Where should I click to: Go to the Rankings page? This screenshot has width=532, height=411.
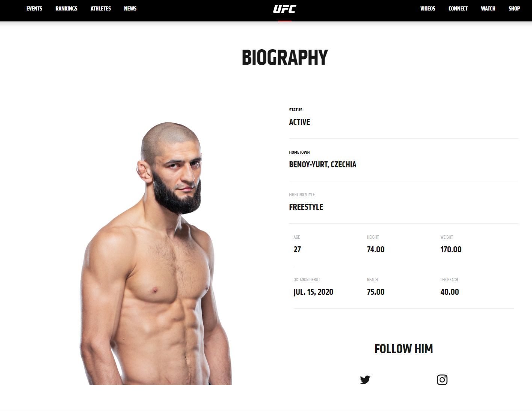point(66,8)
